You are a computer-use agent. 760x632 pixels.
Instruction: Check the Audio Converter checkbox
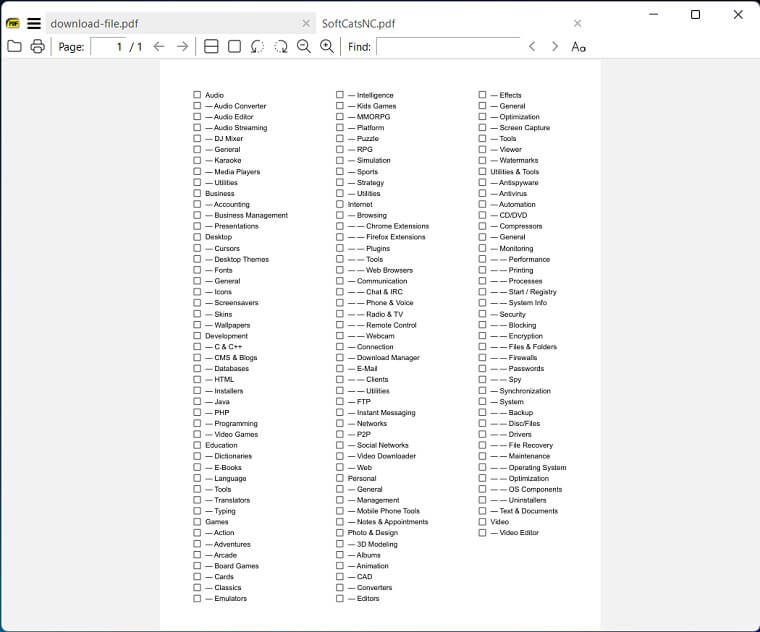coord(197,105)
